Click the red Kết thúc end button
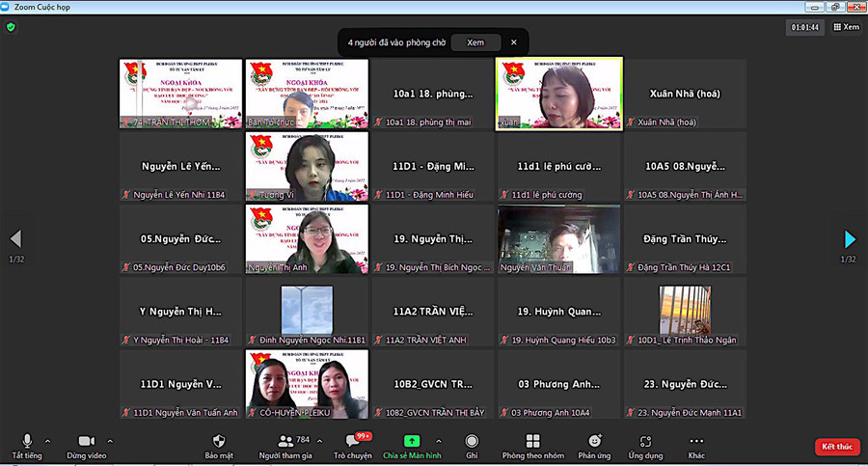Image resolution: width=868 pixels, height=466 pixels. tap(836, 447)
